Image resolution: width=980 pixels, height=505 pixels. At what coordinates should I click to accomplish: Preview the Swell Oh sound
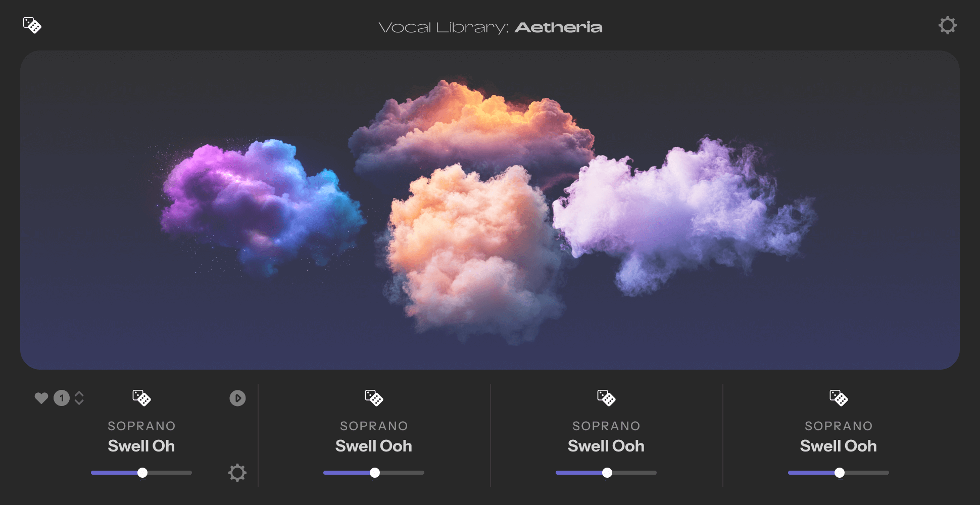(x=237, y=398)
